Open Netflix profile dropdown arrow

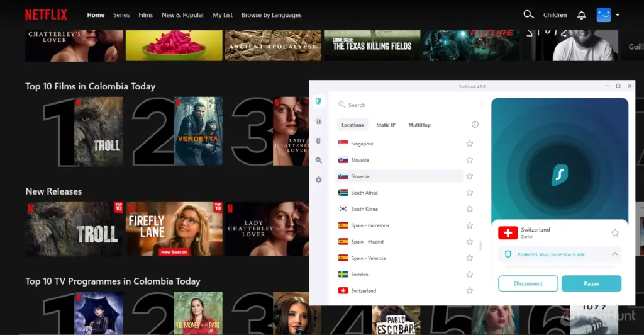tap(618, 15)
